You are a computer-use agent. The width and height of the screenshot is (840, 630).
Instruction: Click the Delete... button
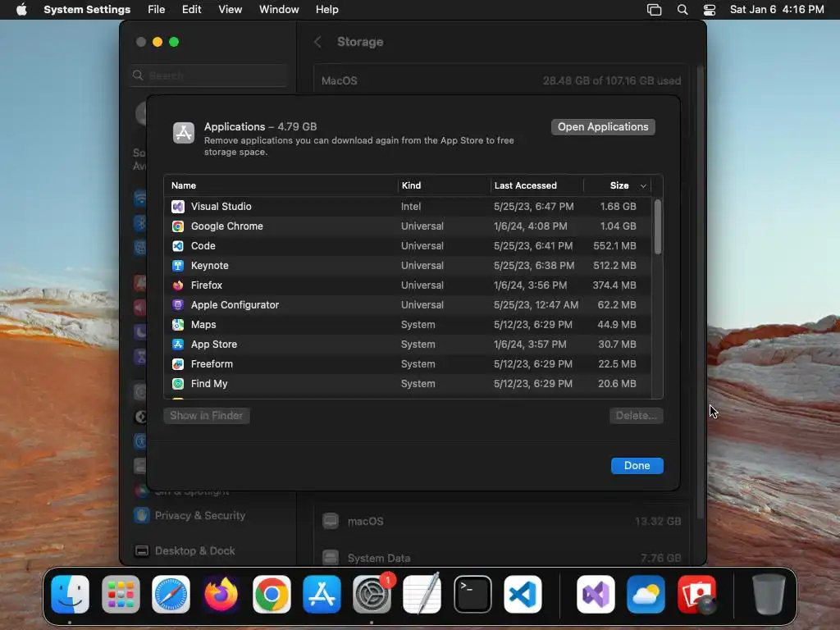(636, 416)
